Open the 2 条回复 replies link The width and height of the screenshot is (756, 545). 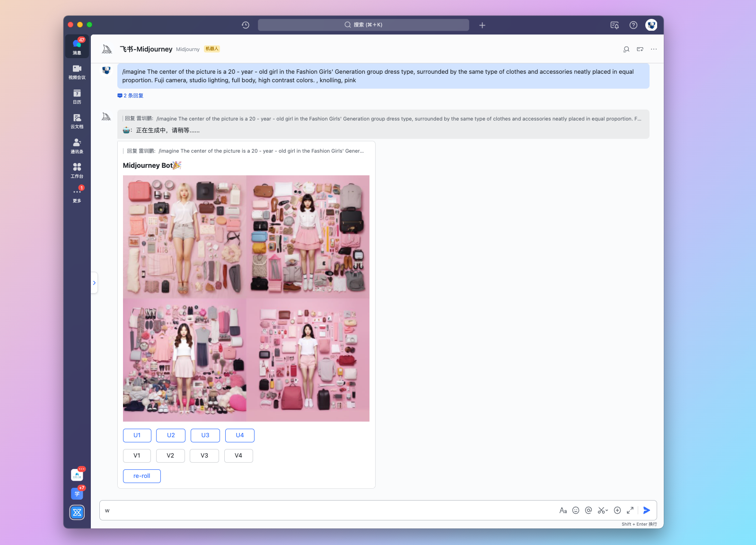pos(131,95)
